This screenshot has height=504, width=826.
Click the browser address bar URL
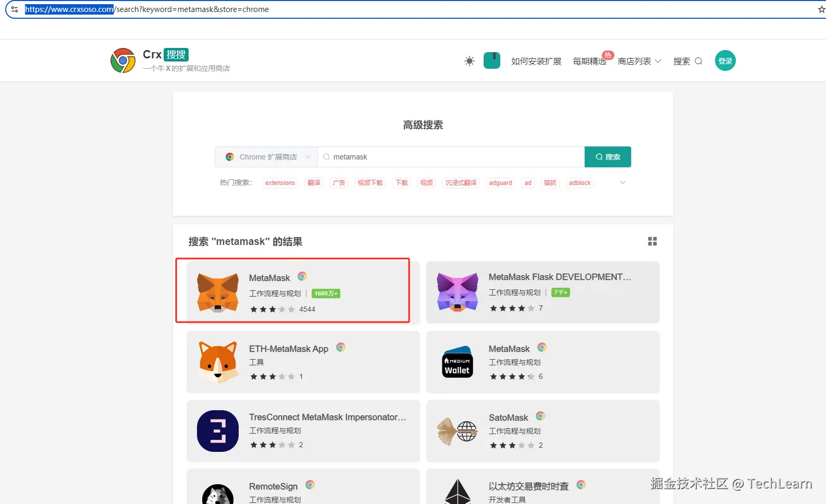pos(147,9)
